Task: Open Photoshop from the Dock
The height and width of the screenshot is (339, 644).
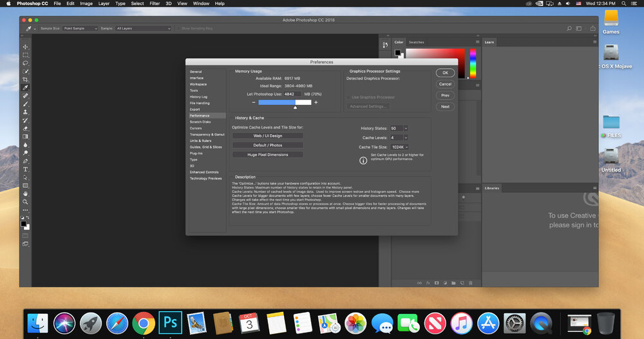Action: click(171, 322)
